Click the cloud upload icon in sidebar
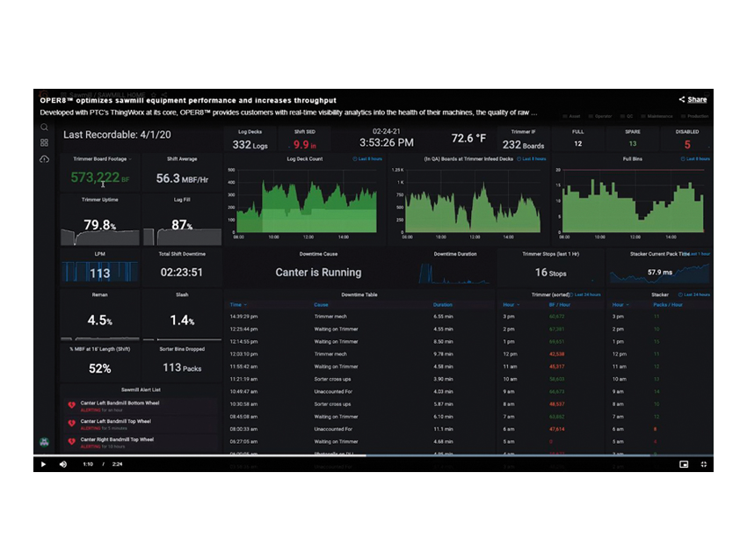 [44, 159]
